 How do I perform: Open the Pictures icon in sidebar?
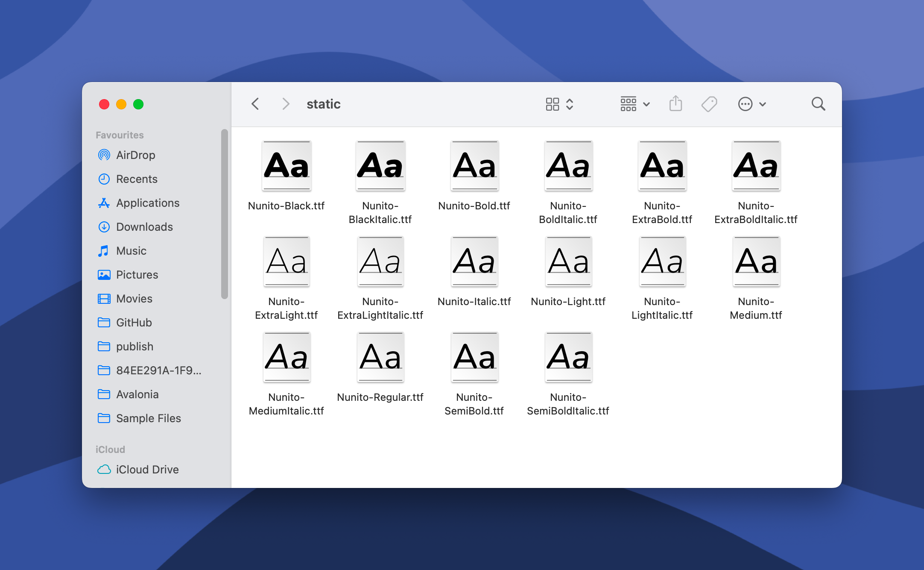[104, 274]
